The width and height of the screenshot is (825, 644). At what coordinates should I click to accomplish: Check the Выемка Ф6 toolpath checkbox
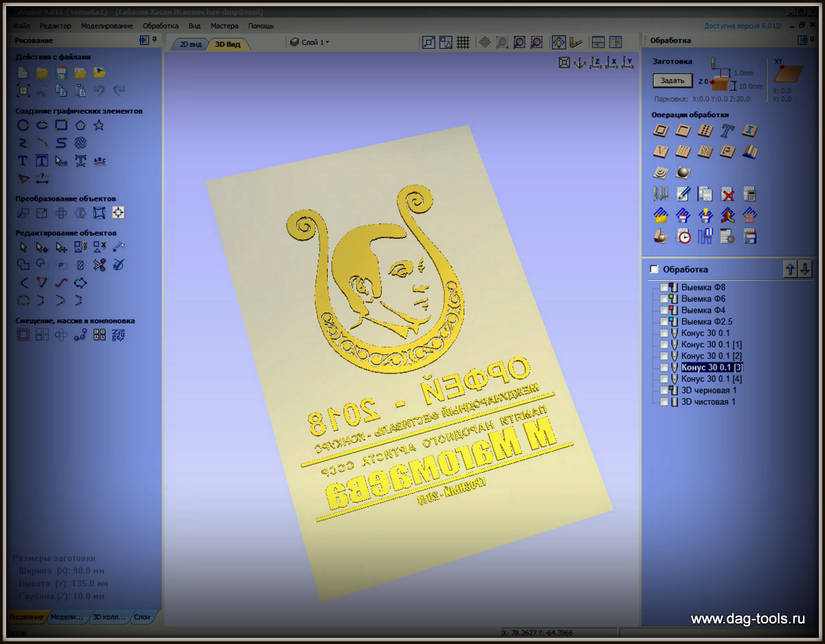coord(664,299)
